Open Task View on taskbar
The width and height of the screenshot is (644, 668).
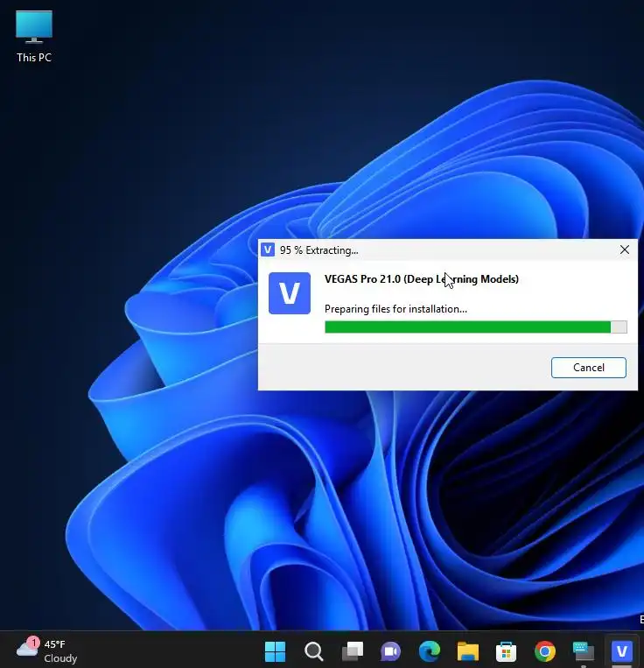[353, 651]
